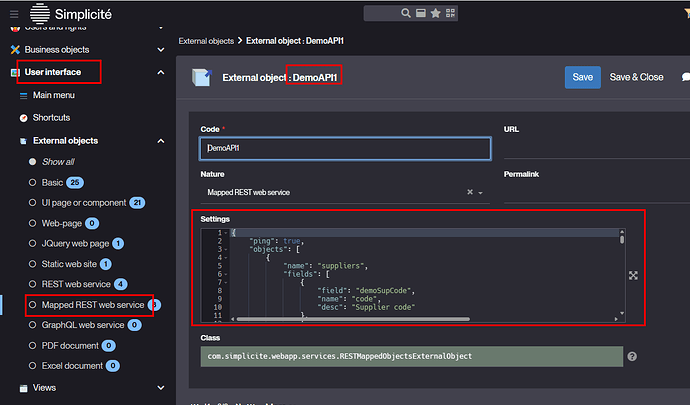Viewport: 690px width, 405px height.
Task: Click Settings editor vertical scrollbar
Action: (622, 239)
